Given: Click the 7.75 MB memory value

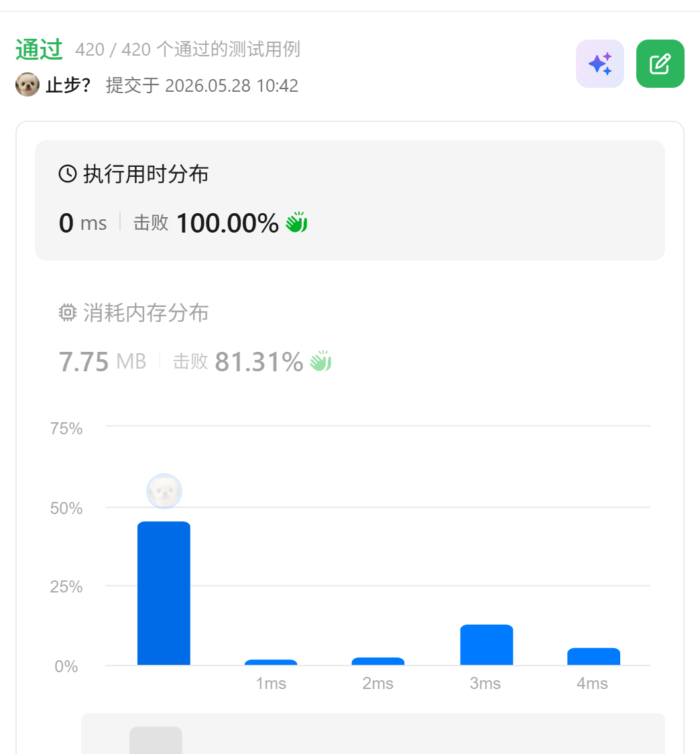Looking at the screenshot, I should point(103,361).
